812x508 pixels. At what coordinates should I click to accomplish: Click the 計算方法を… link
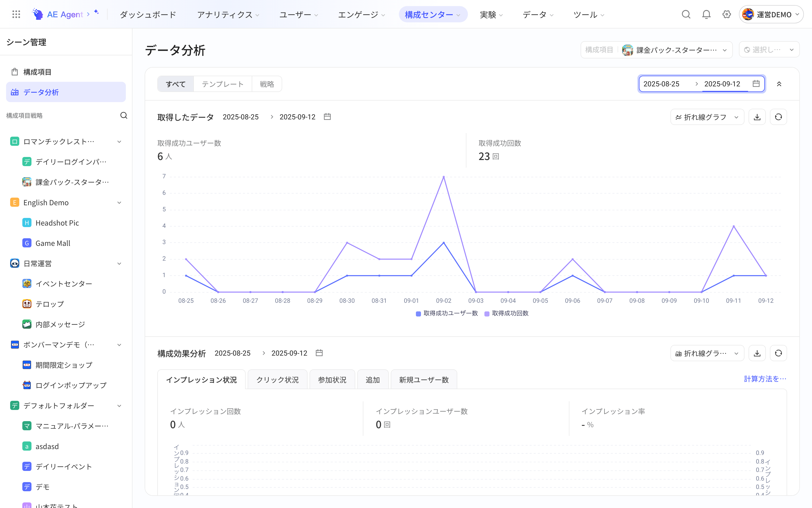pyautogui.click(x=765, y=379)
